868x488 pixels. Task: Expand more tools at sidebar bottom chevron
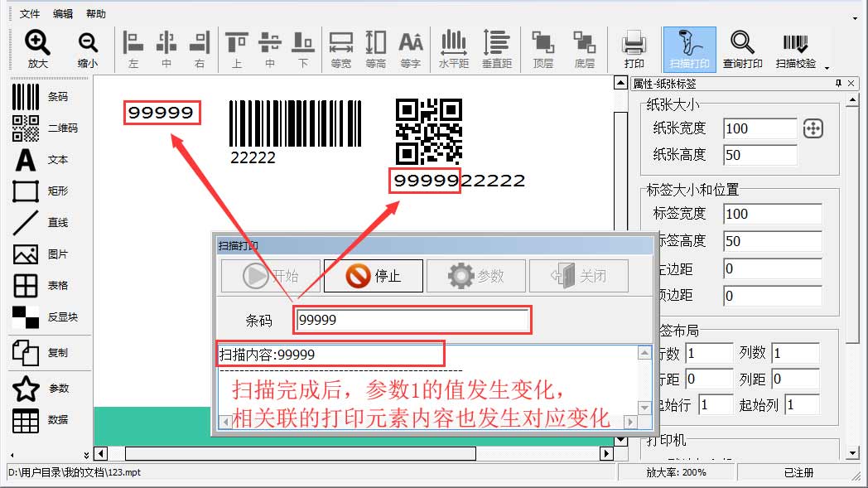point(86,455)
